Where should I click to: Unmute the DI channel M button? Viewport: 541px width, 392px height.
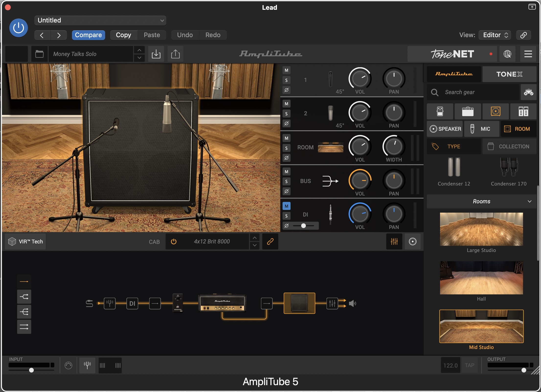point(286,206)
